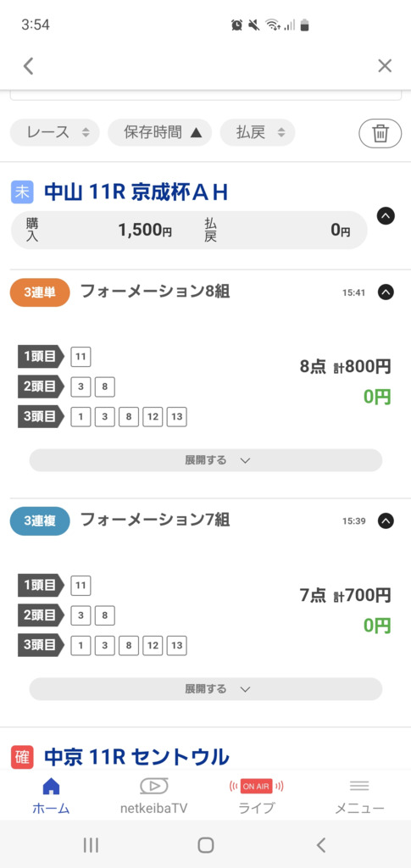Sort by レース
The height and width of the screenshot is (868, 411).
55,132
